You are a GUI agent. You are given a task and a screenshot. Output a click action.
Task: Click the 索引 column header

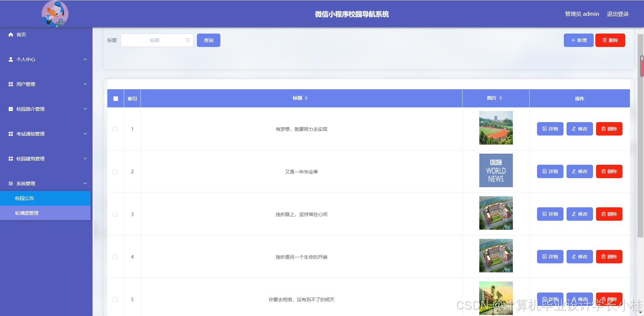(x=132, y=99)
